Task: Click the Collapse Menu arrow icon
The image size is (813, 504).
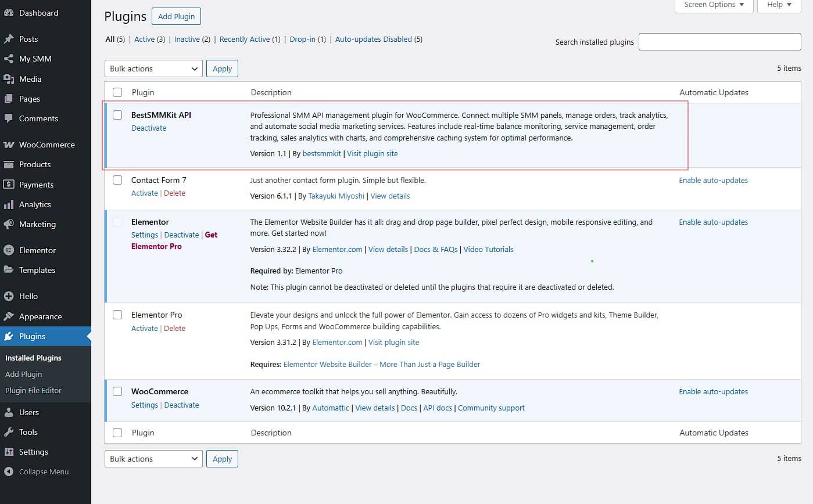Action: pyautogui.click(x=9, y=471)
